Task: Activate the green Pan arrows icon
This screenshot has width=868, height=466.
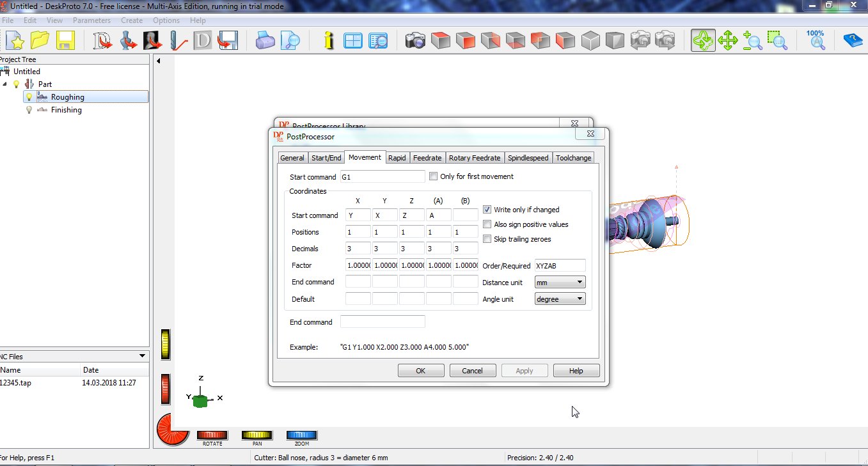Action: coord(728,41)
